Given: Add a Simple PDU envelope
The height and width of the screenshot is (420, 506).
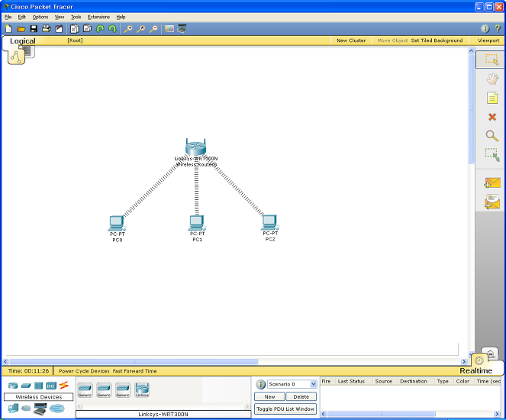Looking at the screenshot, I should point(492,183).
